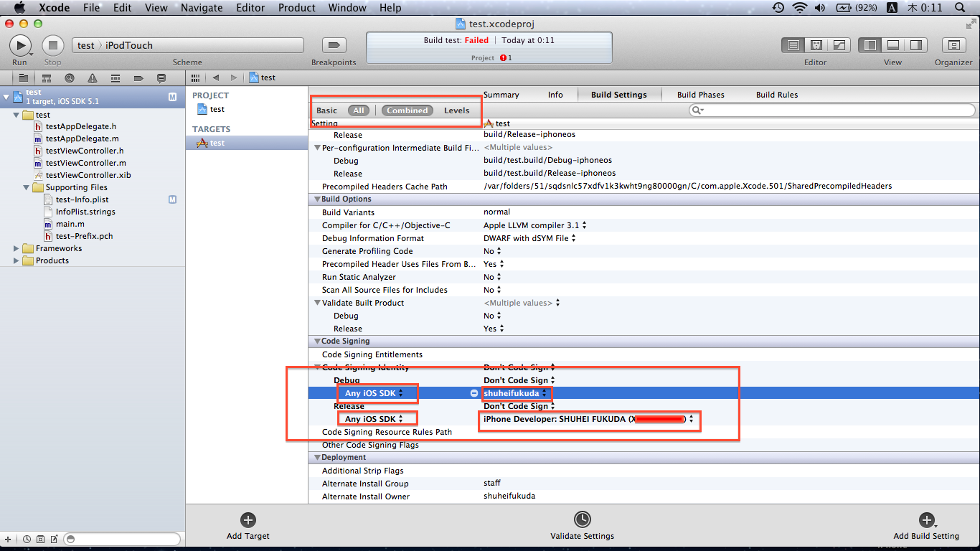Image resolution: width=980 pixels, height=551 pixels.
Task: Select the Assistant editor icon
Action: (x=816, y=45)
